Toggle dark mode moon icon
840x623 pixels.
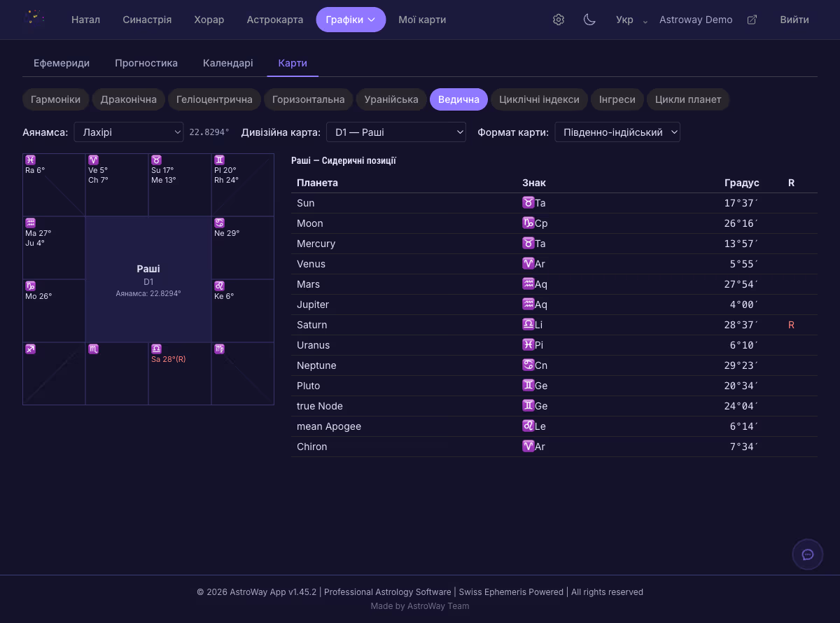coord(589,20)
